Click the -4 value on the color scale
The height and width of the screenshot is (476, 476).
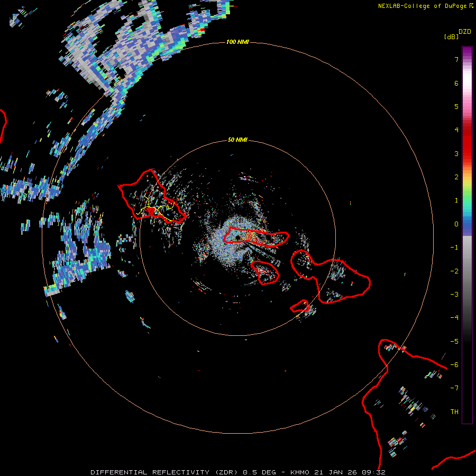click(454, 318)
